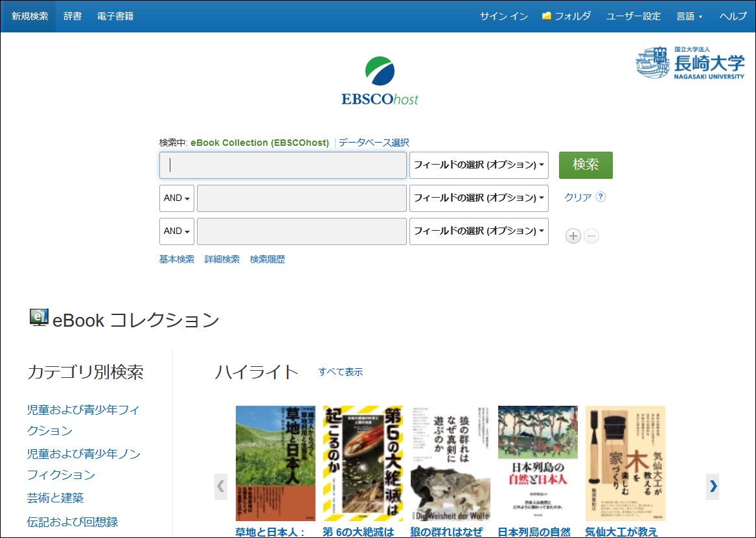756x538 pixels.
Task: Click the クリア link
Action: point(578,197)
